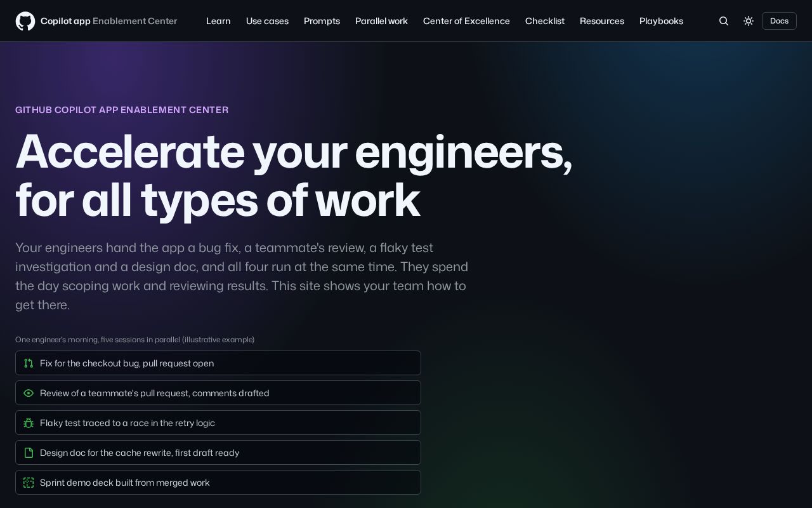Click the Docs button

[779, 21]
